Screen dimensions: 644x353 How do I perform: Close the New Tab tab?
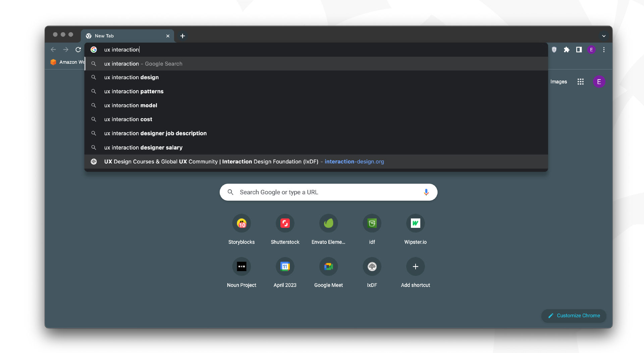pos(168,36)
